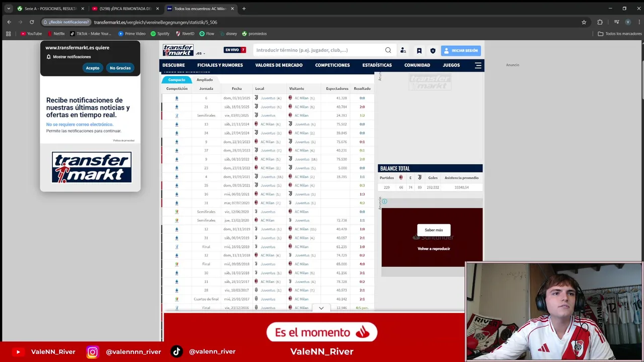Click the browser back arrow
This screenshot has width=644, height=362.
9,22
